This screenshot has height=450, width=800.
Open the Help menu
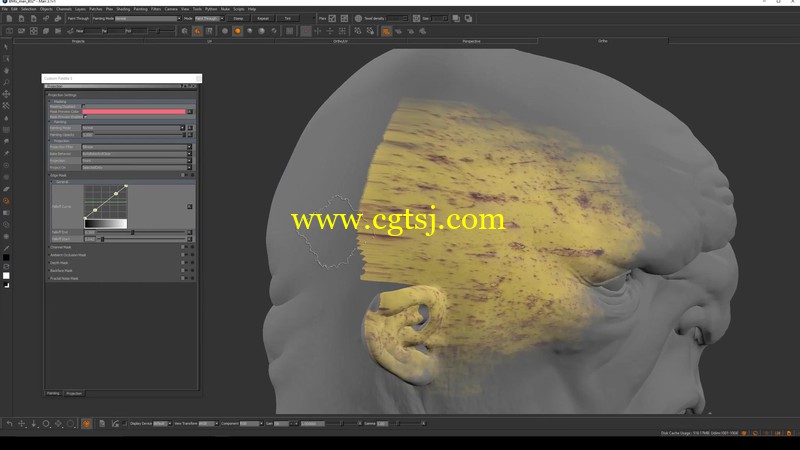[252, 9]
